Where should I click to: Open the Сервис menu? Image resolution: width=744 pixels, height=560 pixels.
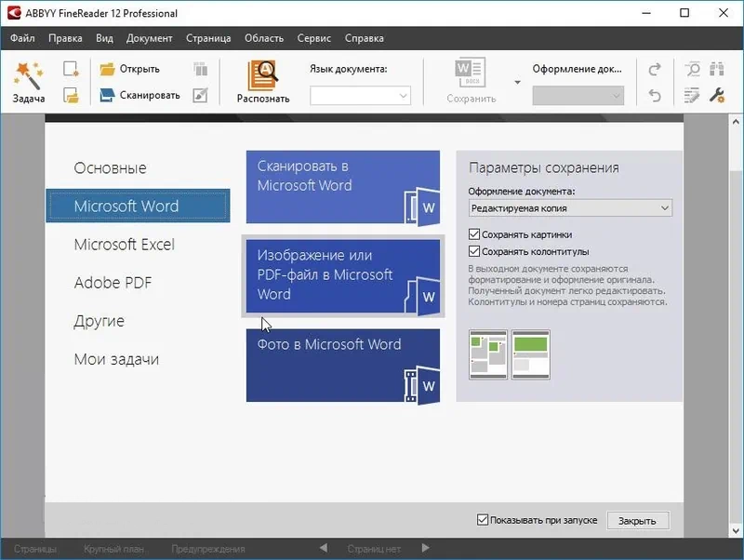tap(314, 38)
